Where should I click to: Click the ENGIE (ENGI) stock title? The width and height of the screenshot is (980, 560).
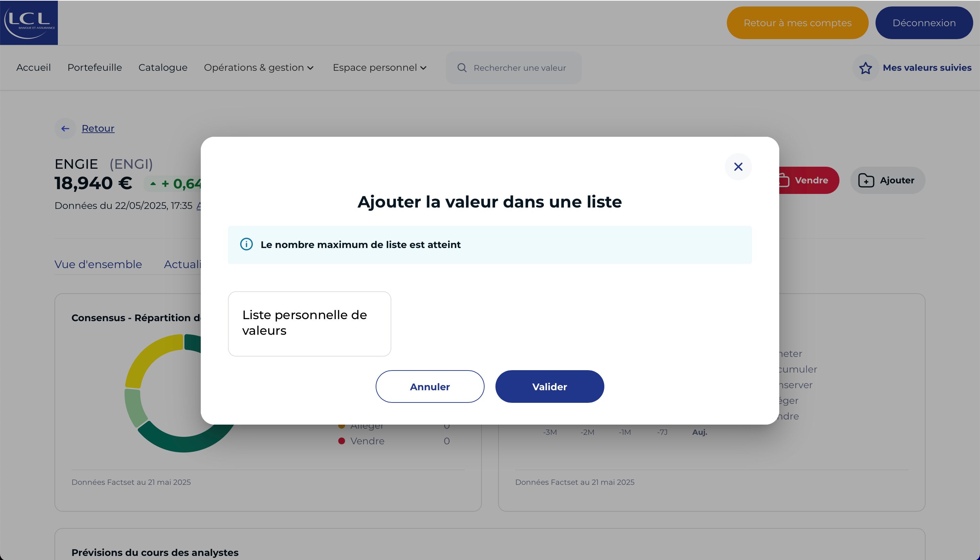coord(104,164)
